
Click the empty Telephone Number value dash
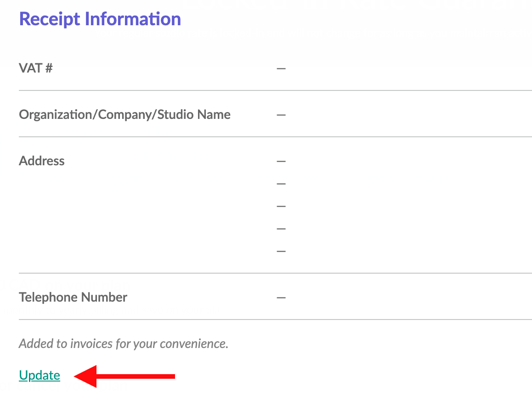[281, 297]
